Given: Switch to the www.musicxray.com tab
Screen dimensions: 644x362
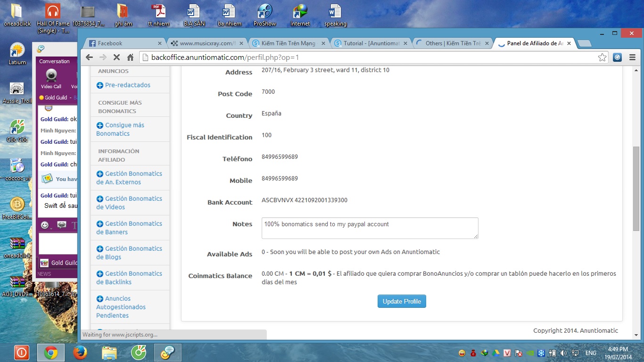Looking at the screenshot, I should [207, 43].
